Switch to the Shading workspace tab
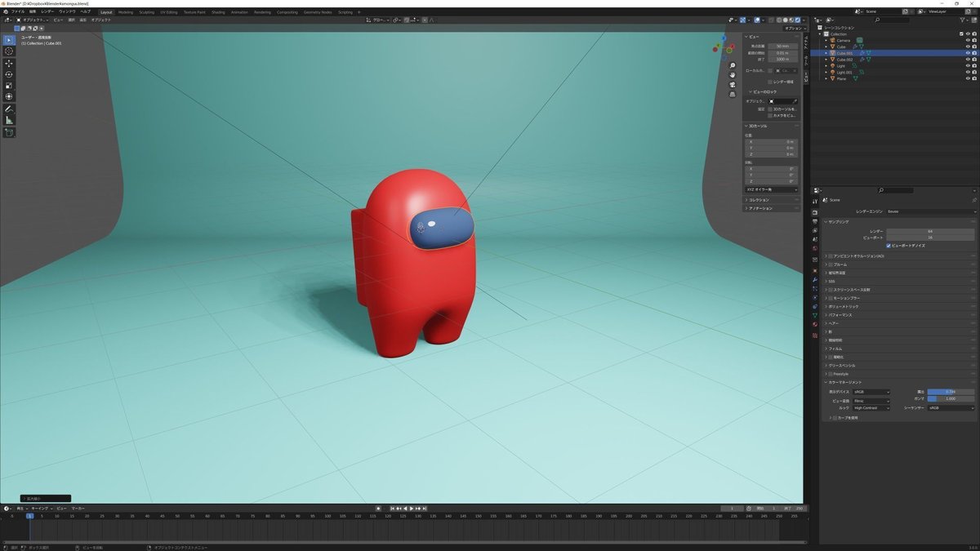Viewport: 980px width, 551px height. pyautogui.click(x=218, y=12)
